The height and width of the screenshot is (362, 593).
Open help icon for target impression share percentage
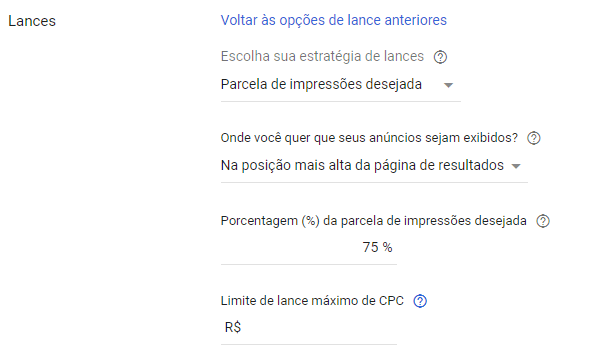point(543,221)
